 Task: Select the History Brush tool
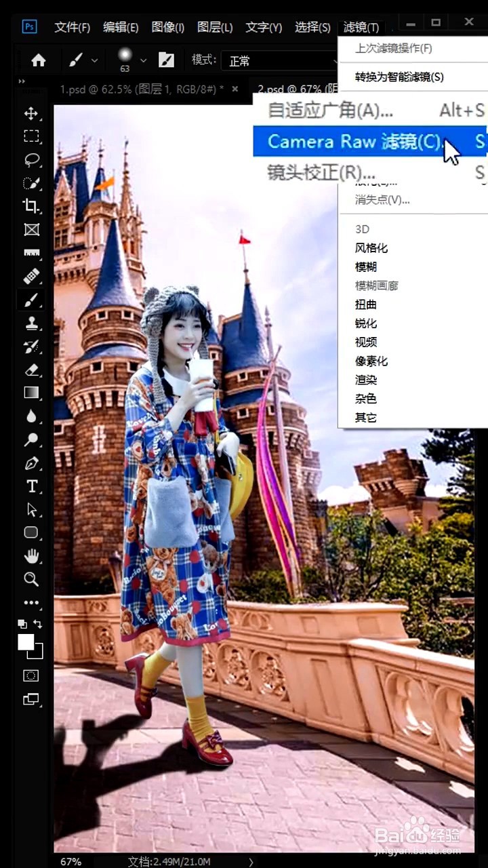[x=31, y=347]
